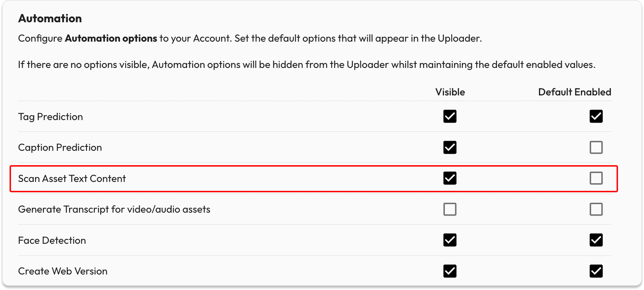Image resolution: width=644 pixels, height=290 pixels.
Task: Click the Caption Prediction label
Action: coord(60,147)
